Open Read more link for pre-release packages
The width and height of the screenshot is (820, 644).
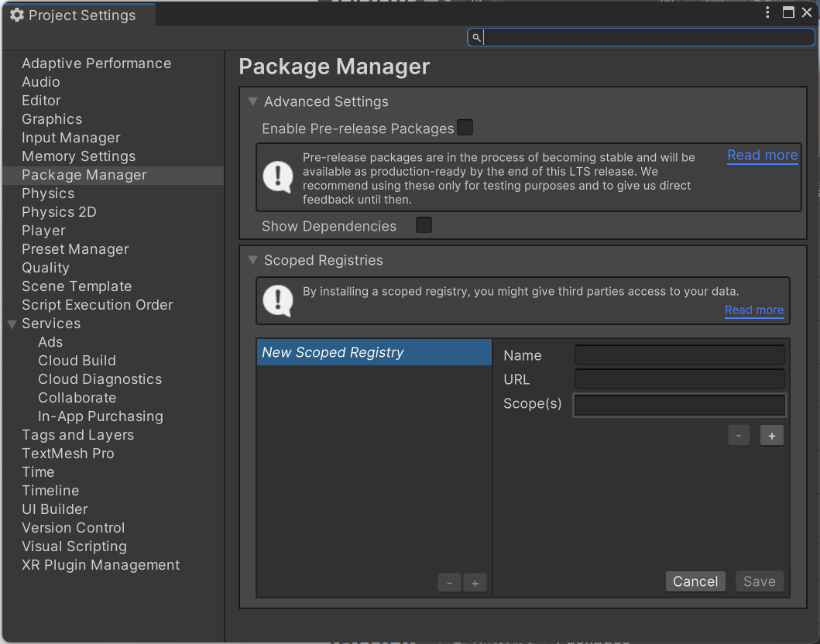coord(762,156)
